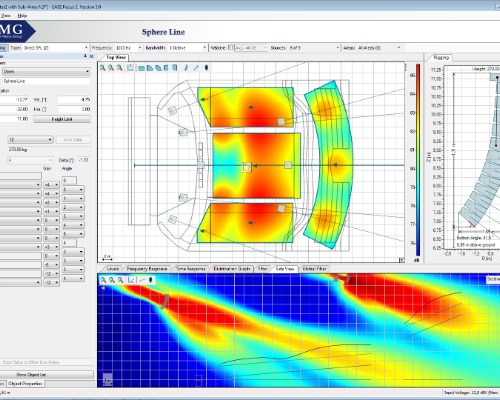
Task: Click axes icon in Side View toolbar
Action: click(131, 280)
